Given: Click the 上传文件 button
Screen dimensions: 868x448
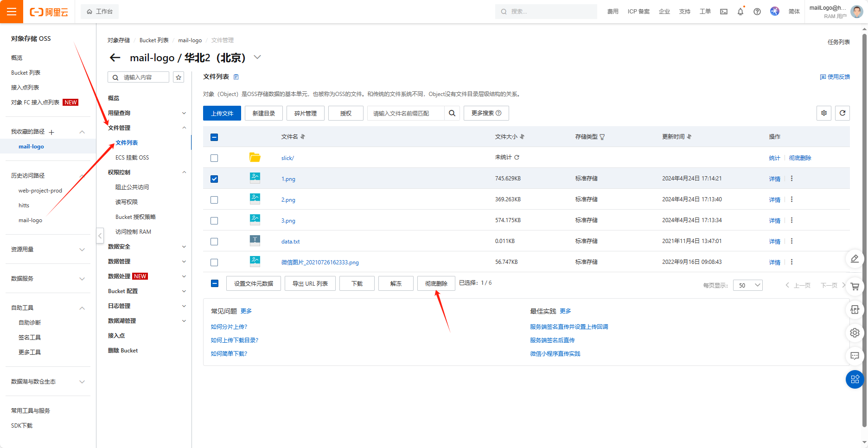Looking at the screenshot, I should pyautogui.click(x=222, y=113).
